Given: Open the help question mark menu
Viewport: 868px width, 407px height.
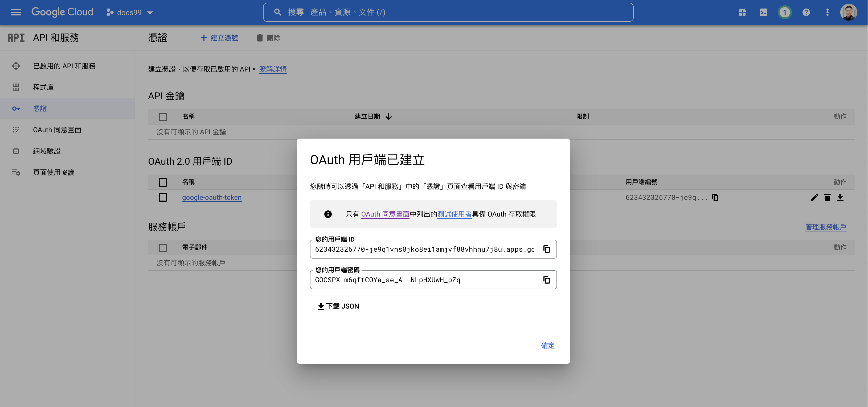Looking at the screenshot, I should [806, 13].
